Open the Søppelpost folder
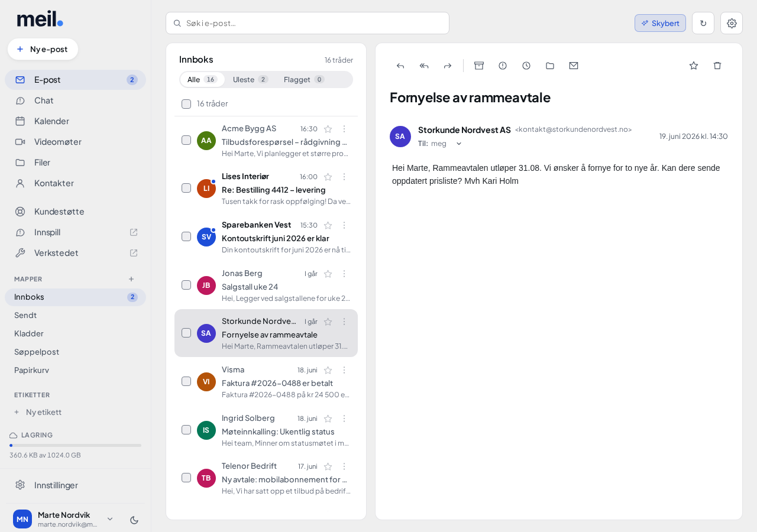 (76, 352)
